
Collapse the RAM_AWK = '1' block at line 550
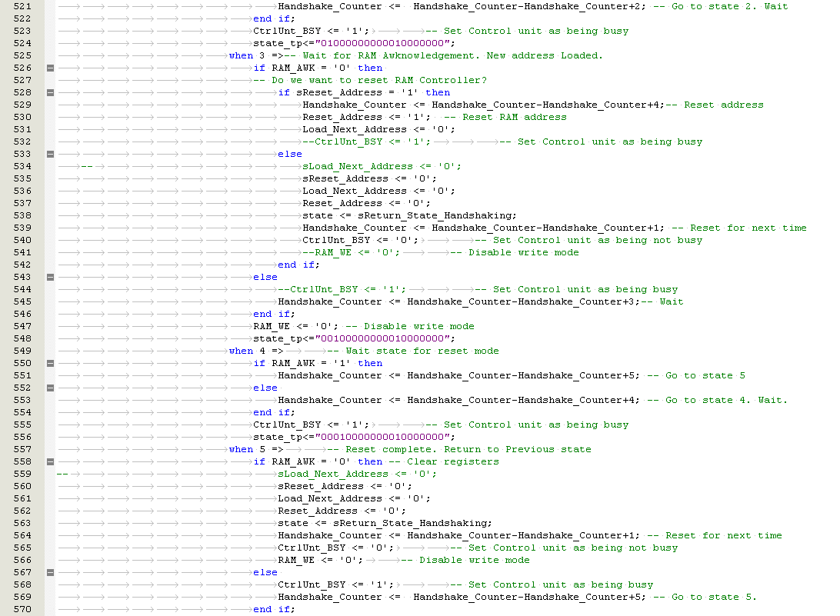click(x=51, y=363)
